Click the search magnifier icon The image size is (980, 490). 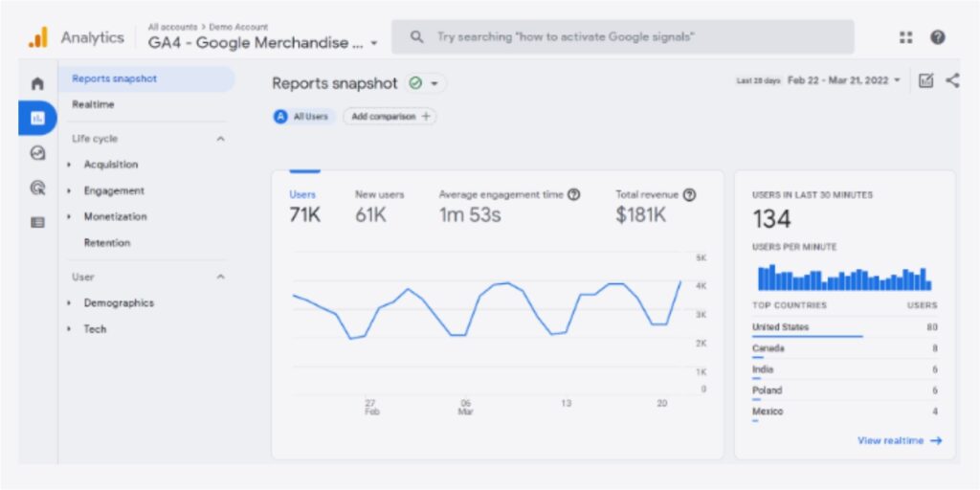pos(417,37)
